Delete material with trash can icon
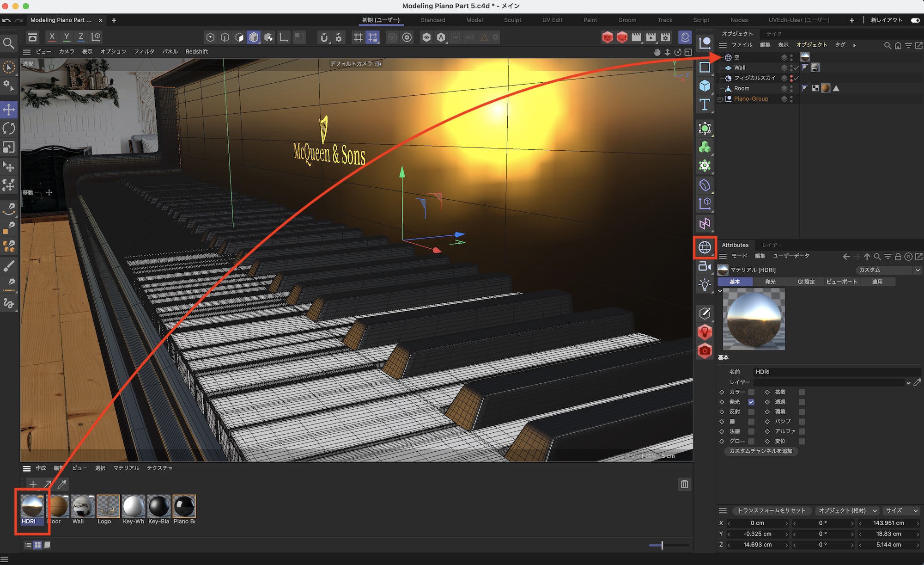The image size is (924, 565). (684, 484)
